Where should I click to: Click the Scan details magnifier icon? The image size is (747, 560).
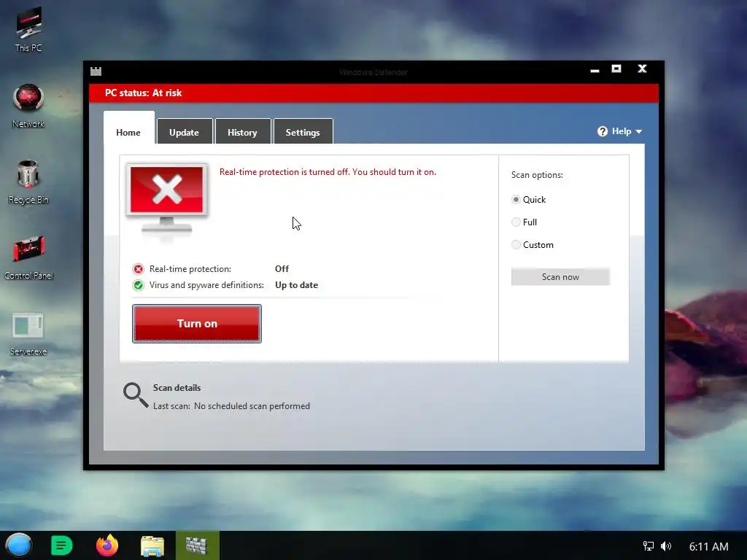coord(136,395)
